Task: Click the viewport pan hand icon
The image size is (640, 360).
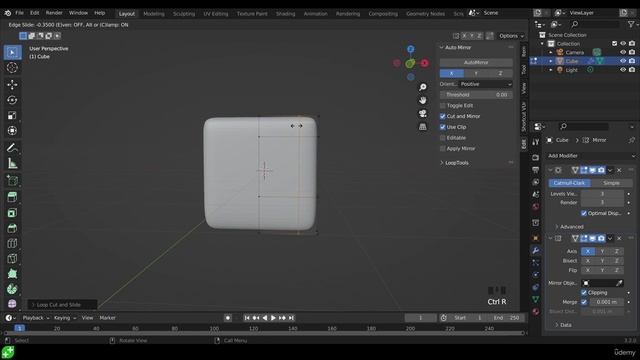Action: pos(423,100)
